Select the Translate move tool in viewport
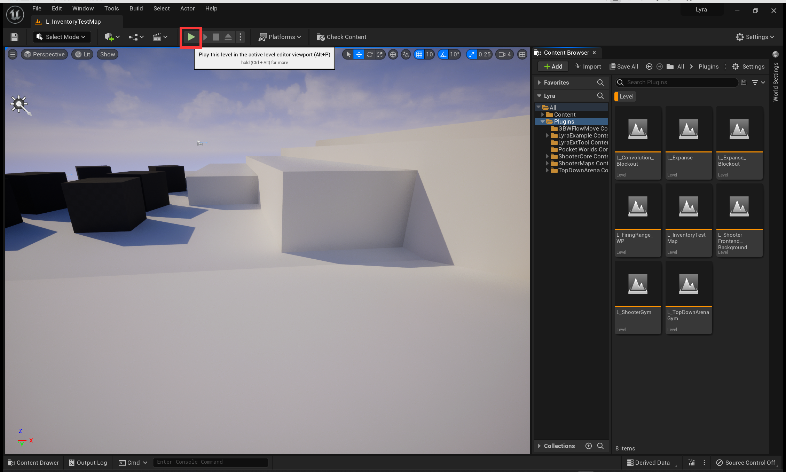Image resolution: width=786 pixels, height=472 pixels. [x=359, y=54]
